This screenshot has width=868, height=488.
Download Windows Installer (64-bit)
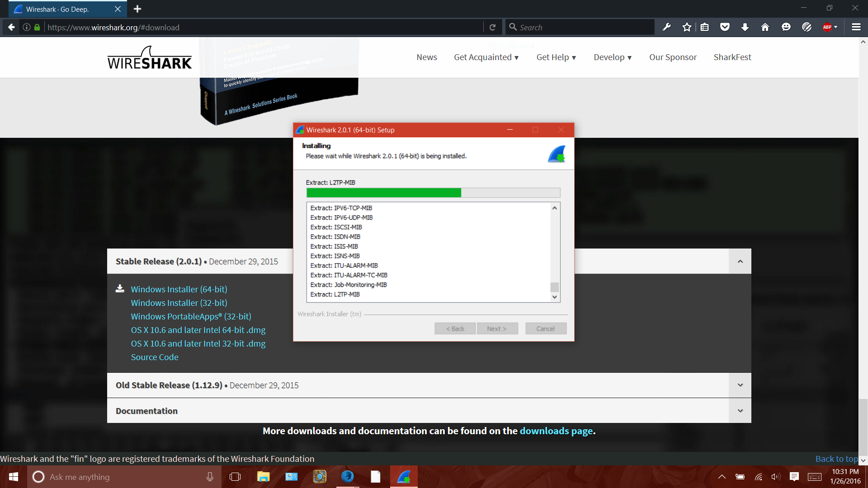[179, 289]
